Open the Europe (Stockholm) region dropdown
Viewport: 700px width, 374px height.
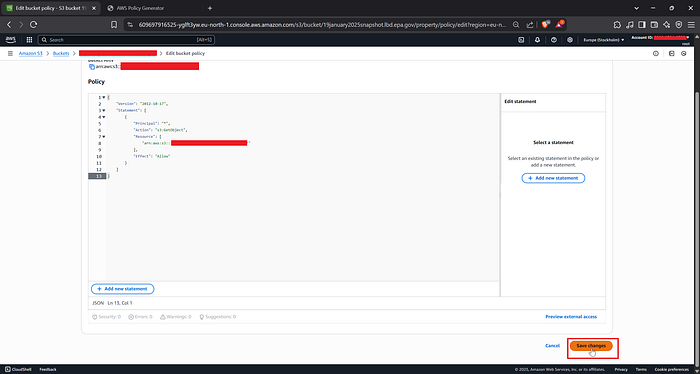(604, 40)
